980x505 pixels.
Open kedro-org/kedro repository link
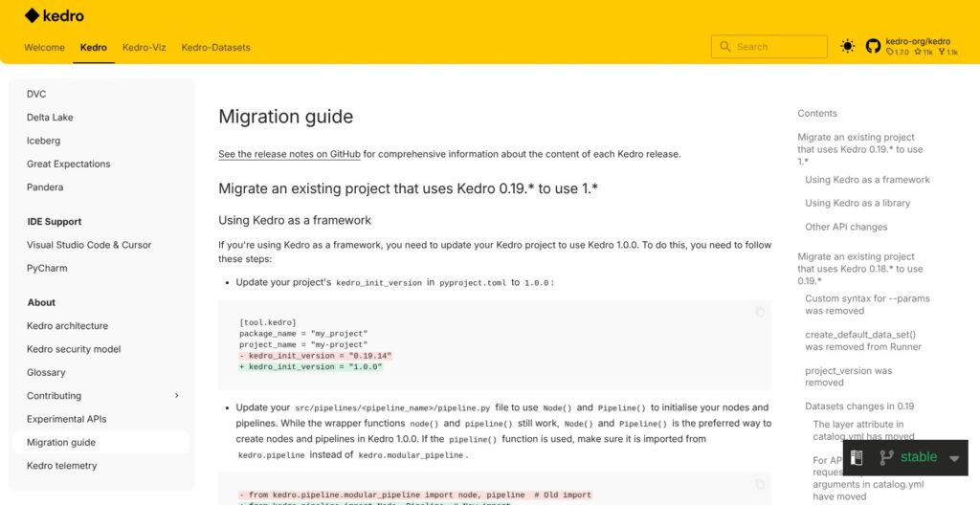918,42
